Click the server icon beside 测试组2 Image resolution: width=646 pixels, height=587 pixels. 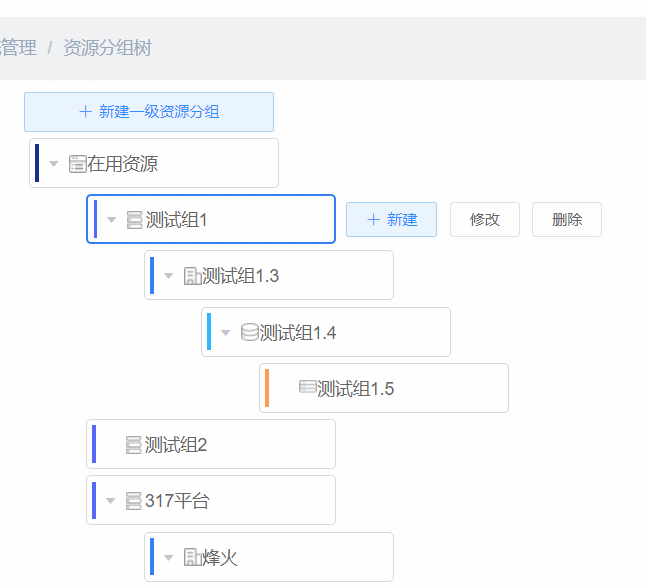coord(133,445)
